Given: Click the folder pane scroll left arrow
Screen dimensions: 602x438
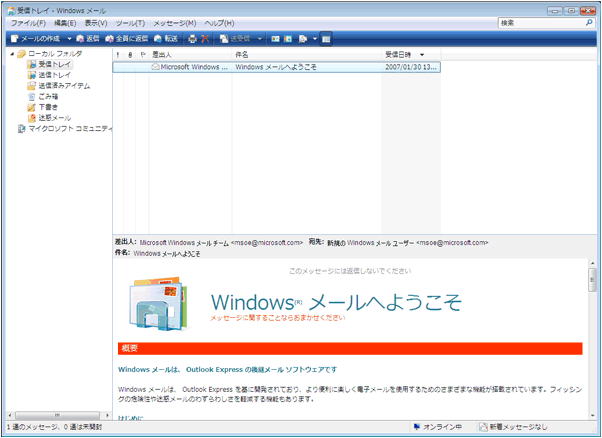Looking at the screenshot, I should coord(10,415).
